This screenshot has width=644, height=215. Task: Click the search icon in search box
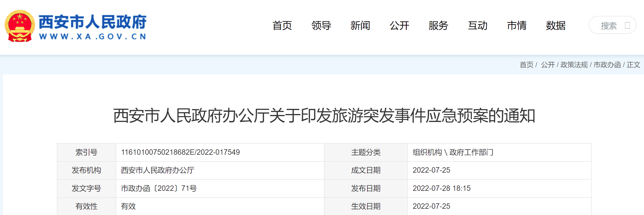[627, 25]
